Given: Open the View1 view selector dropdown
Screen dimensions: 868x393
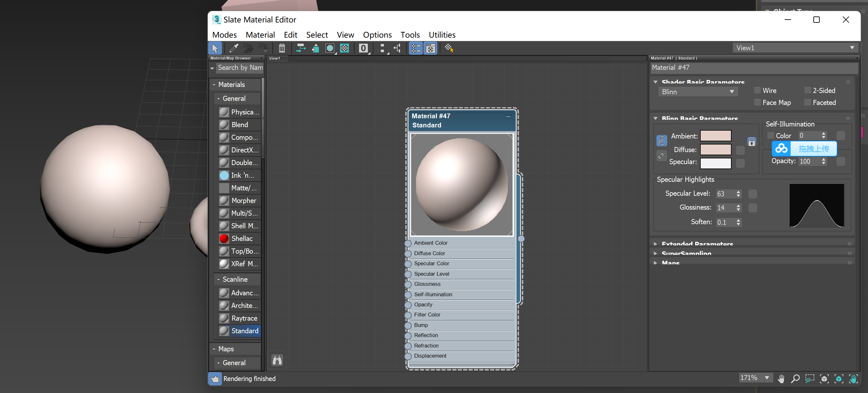Looking at the screenshot, I should 795,48.
